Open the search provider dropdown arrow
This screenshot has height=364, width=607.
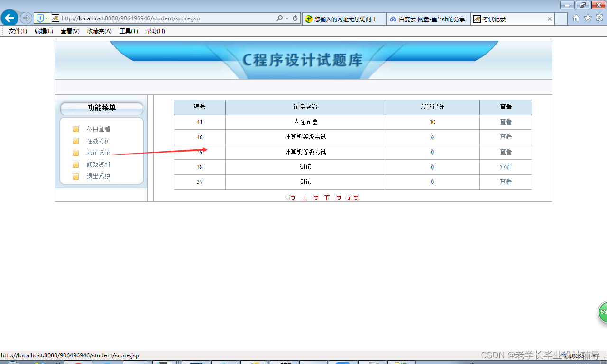[288, 18]
